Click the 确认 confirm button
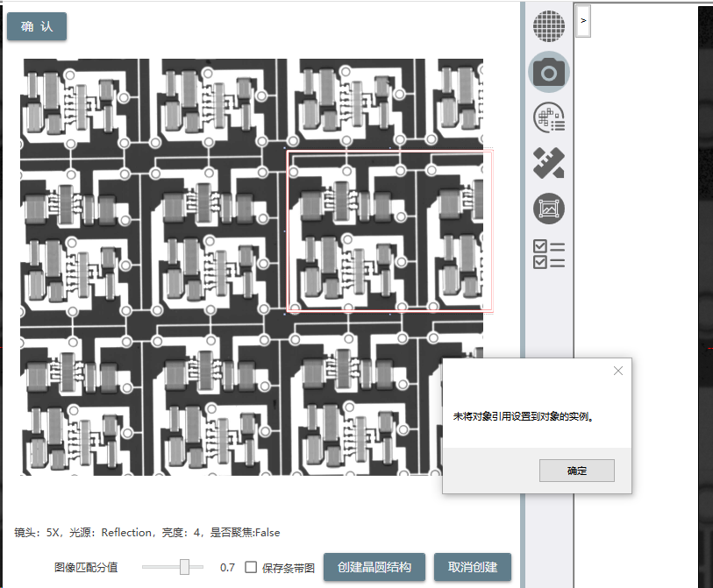713x588 pixels. pos(37,26)
